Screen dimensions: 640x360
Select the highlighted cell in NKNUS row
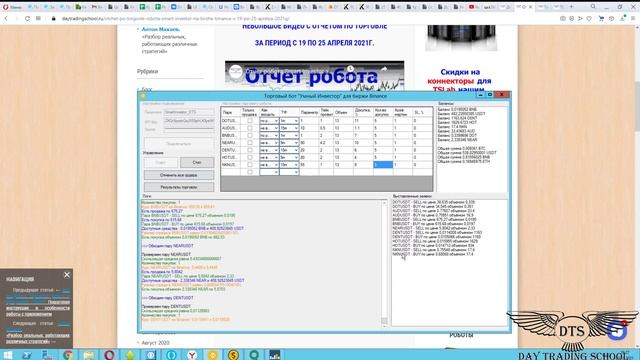click(x=383, y=164)
